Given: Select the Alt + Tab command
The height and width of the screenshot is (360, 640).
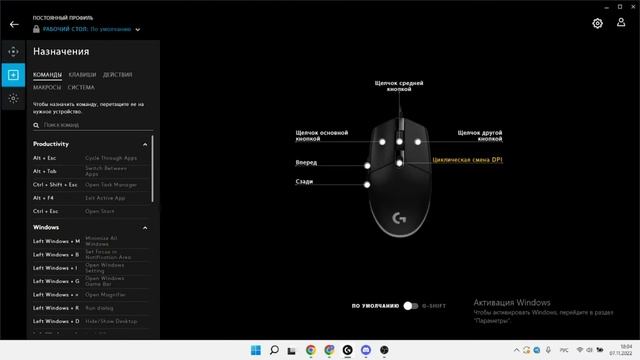Looking at the screenshot, I should [91, 171].
